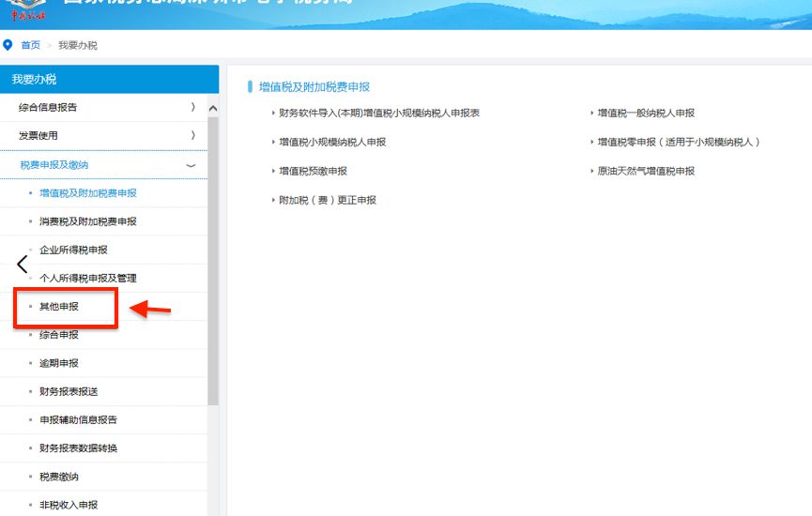Open 增值税预缴申报 link
Viewport: 812px width, 516px height.
tap(313, 171)
